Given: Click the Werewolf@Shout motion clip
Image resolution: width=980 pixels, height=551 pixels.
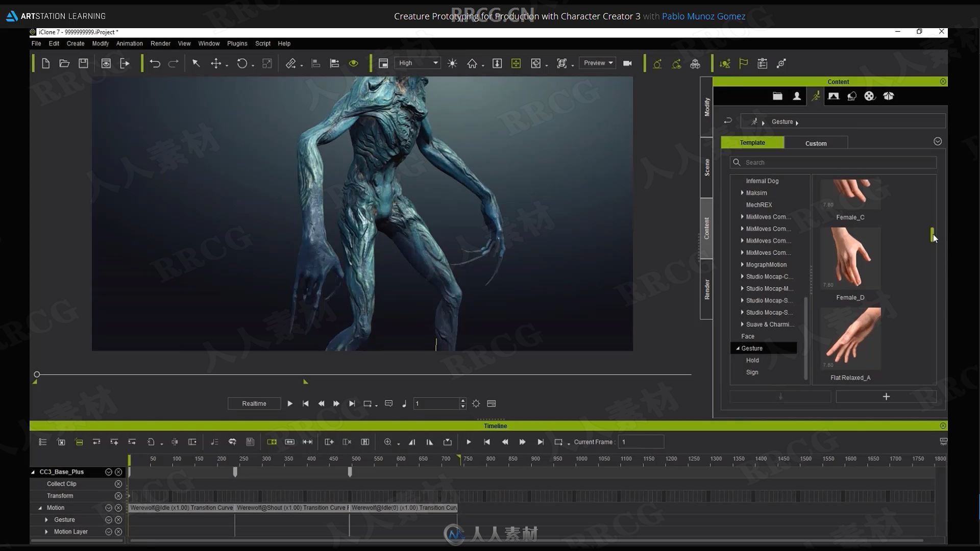Looking at the screenshot, I should tap(292, 508).
